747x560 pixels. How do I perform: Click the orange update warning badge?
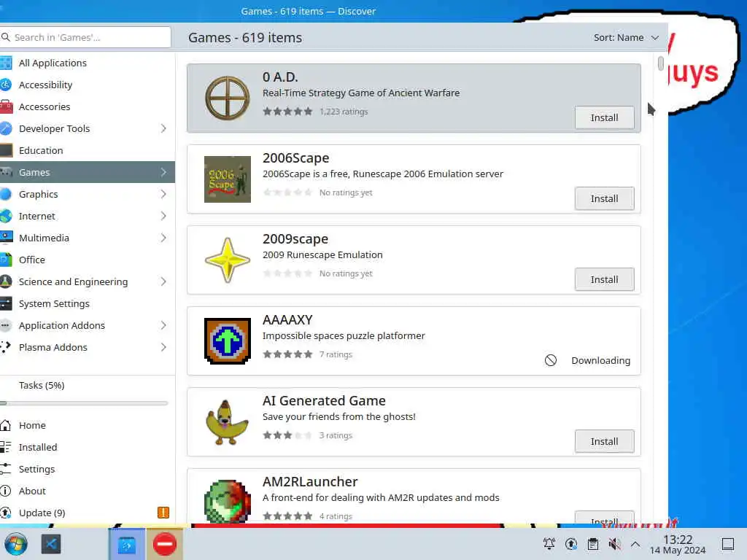pyautogui.click(x=163, y=513)
